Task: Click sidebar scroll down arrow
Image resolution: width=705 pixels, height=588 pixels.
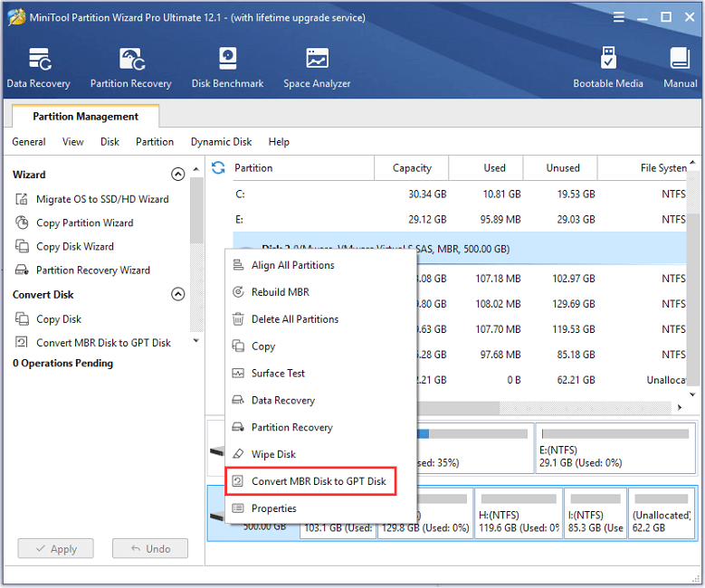Action: click(196, 341)
